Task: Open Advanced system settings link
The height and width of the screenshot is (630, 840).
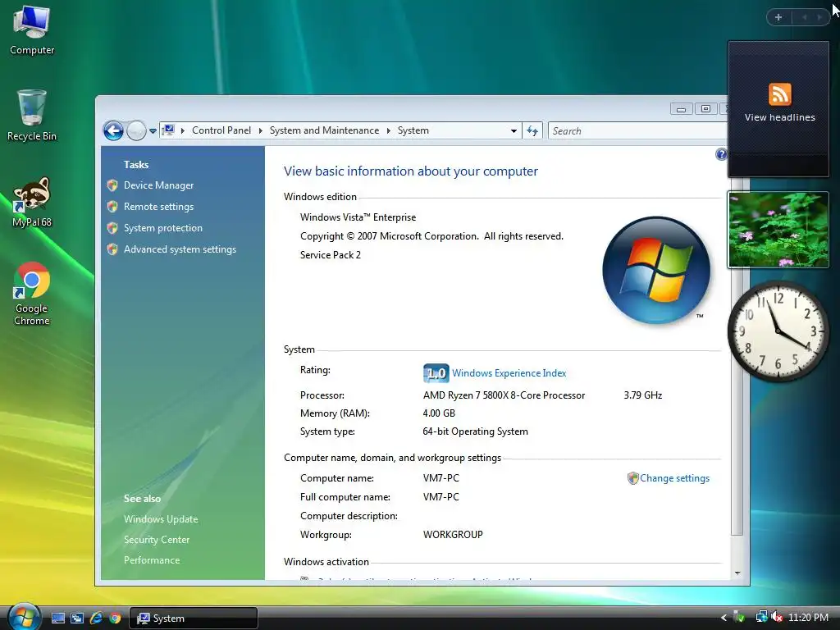Action: pos(180,249)
